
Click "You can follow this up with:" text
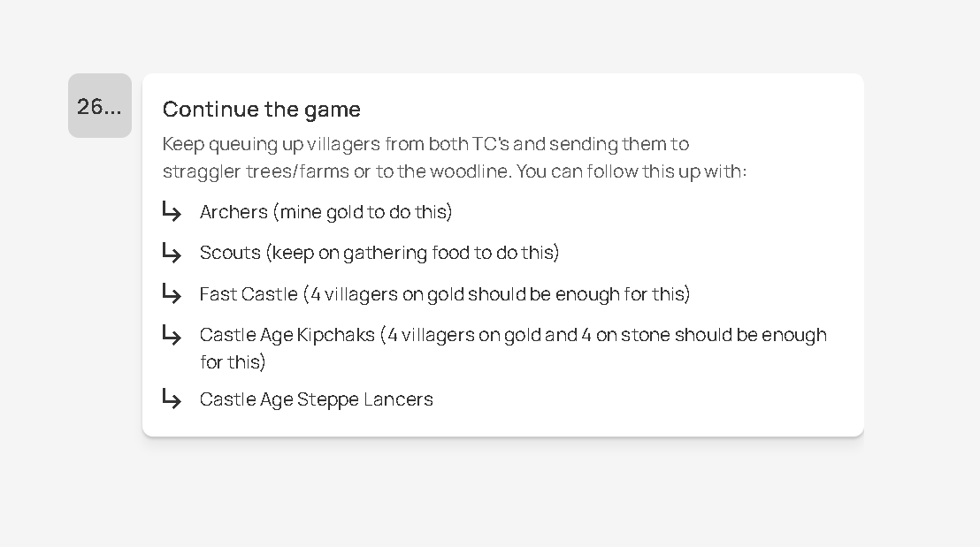tap(632, 171)
